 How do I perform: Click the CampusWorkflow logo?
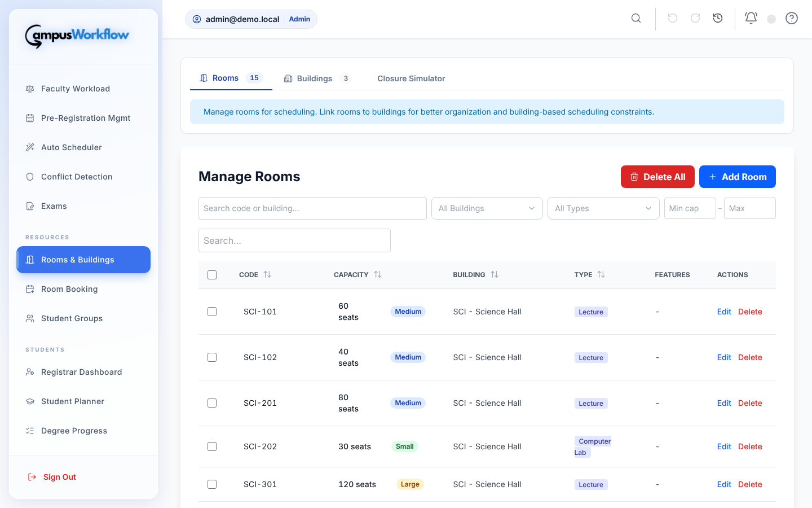(x=77, y=36)
